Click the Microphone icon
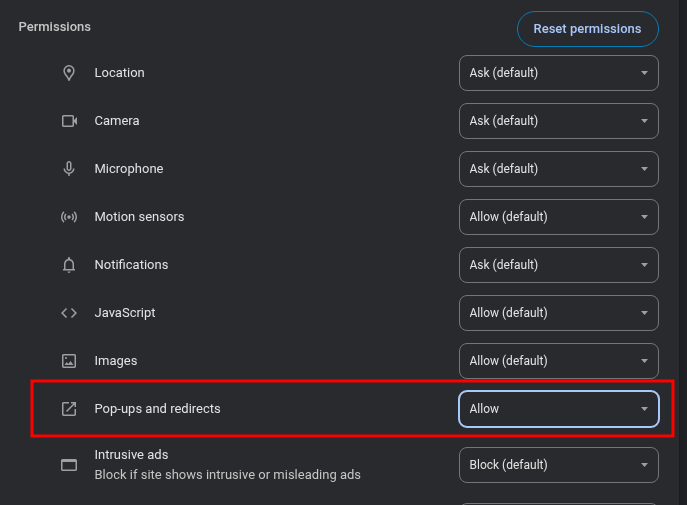Screen dimensions: 687x505 click(69, 169)
